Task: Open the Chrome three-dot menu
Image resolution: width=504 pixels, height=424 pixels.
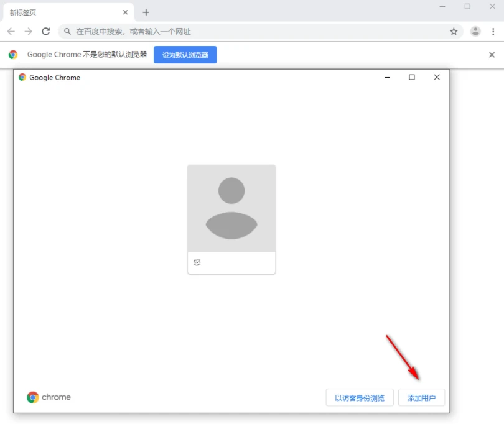Action: [x=493, y=32]
